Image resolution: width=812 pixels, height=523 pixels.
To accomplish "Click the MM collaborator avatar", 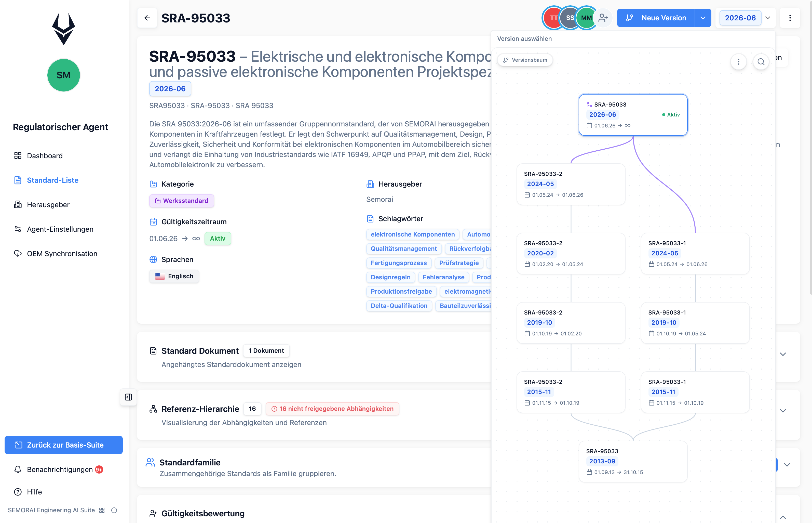I will point(586,18).
